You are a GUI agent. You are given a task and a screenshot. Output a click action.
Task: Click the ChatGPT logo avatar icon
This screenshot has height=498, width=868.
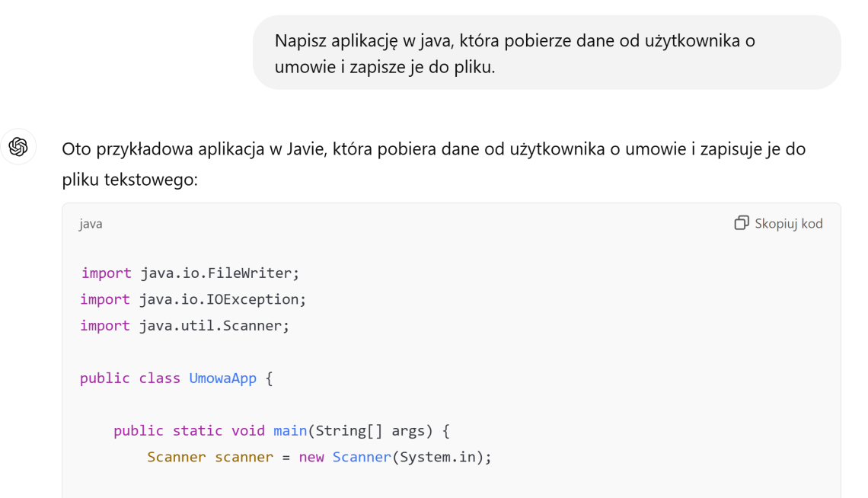[18, 146]
